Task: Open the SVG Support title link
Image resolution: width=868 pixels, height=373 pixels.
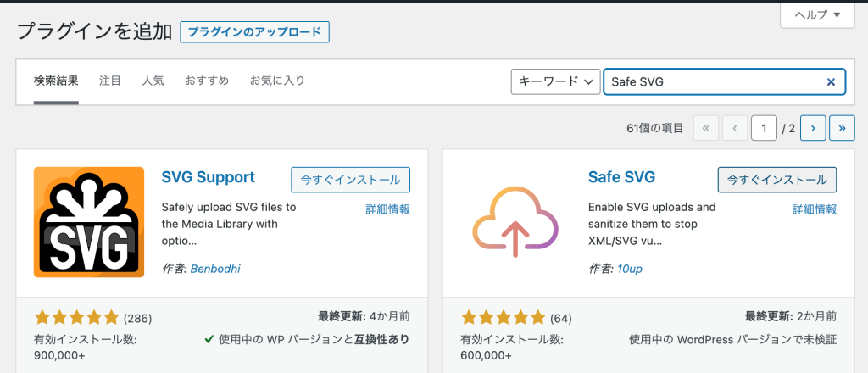Action: click(209, 177)
